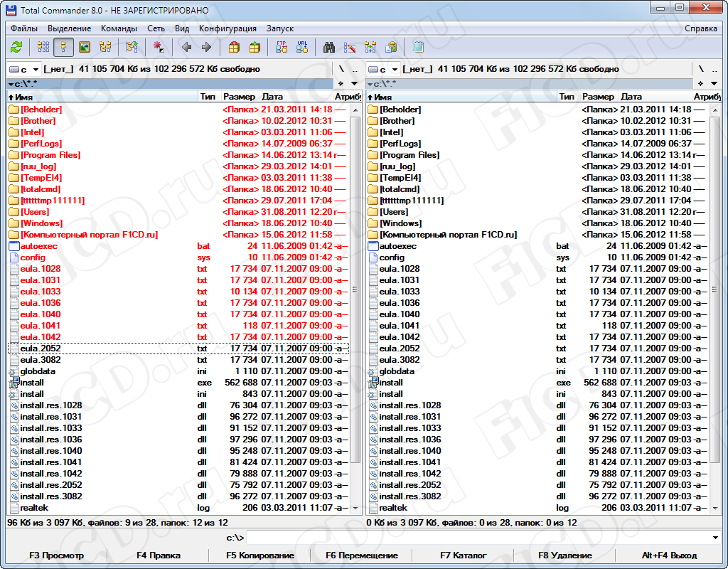Go to parent with right panel '..' button
Viewport: 728px width, 569px height.
(x=714, y=69)
